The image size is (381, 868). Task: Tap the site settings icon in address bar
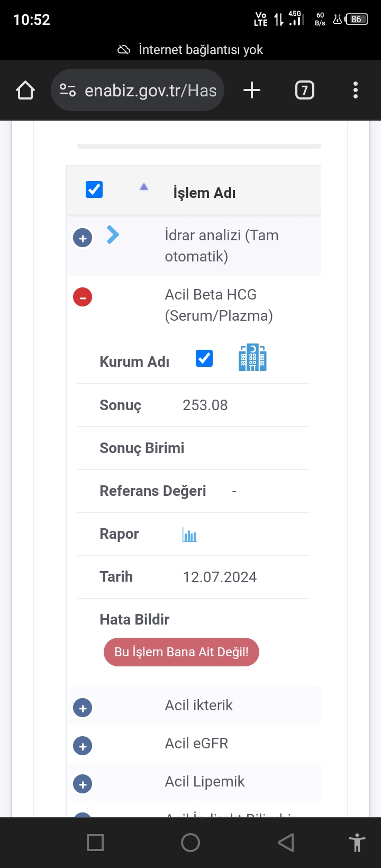[x=68, y=91]
